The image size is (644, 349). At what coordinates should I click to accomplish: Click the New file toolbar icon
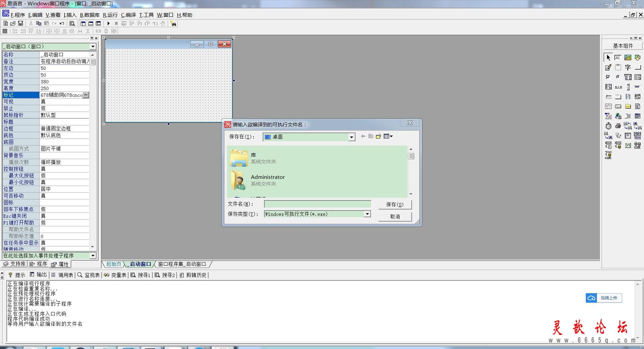[5, 24]
